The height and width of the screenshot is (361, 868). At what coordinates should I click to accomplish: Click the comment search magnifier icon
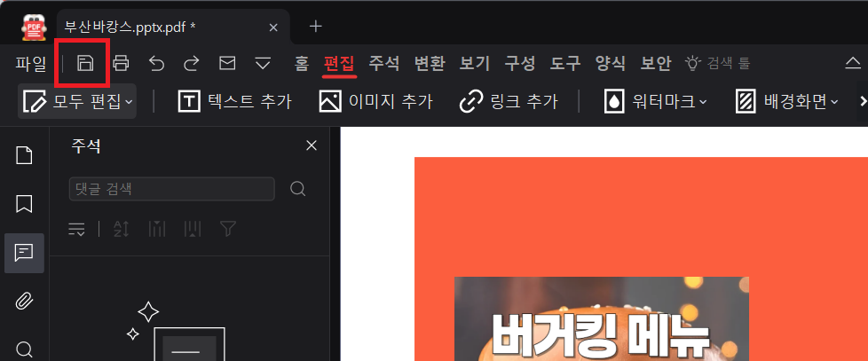(298, 189)
